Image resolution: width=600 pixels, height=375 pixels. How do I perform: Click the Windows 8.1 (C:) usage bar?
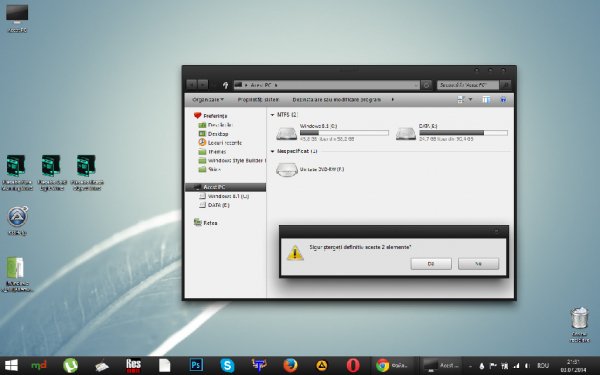click(x=344, y=133)
